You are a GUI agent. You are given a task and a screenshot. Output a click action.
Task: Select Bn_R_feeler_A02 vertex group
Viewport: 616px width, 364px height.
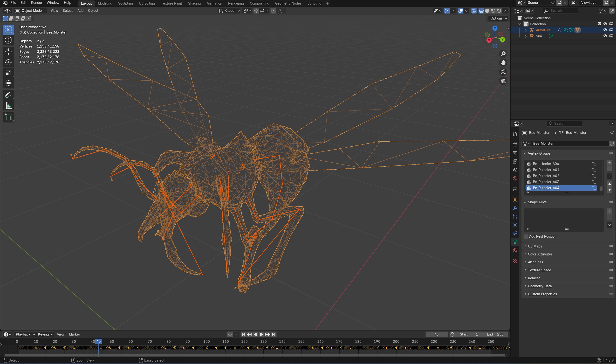coord(546,176)
